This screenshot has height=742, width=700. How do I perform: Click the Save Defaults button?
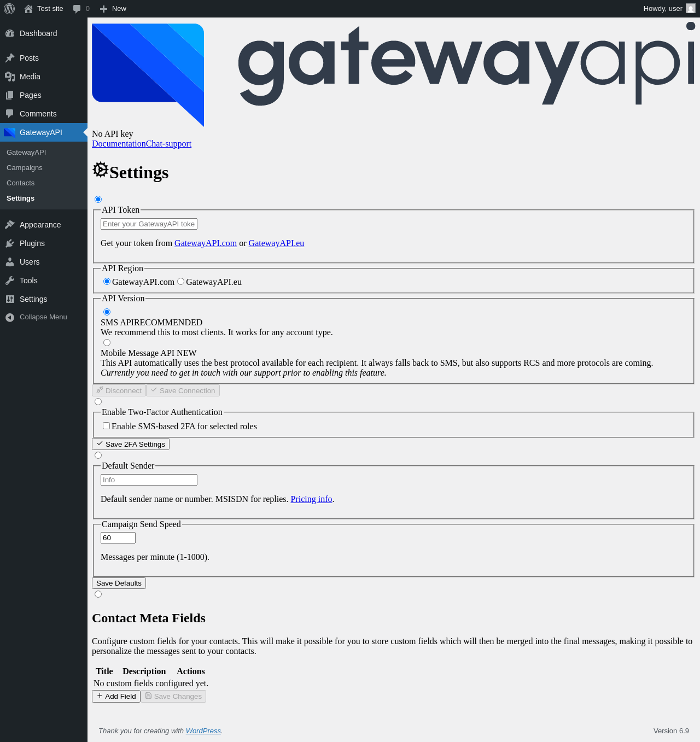click(x=119, y=583)
